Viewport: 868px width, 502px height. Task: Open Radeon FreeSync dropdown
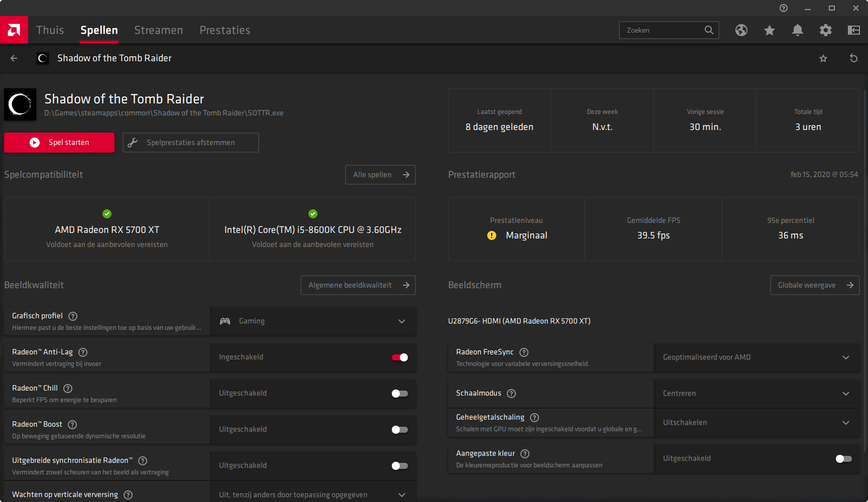coord(757,357)
